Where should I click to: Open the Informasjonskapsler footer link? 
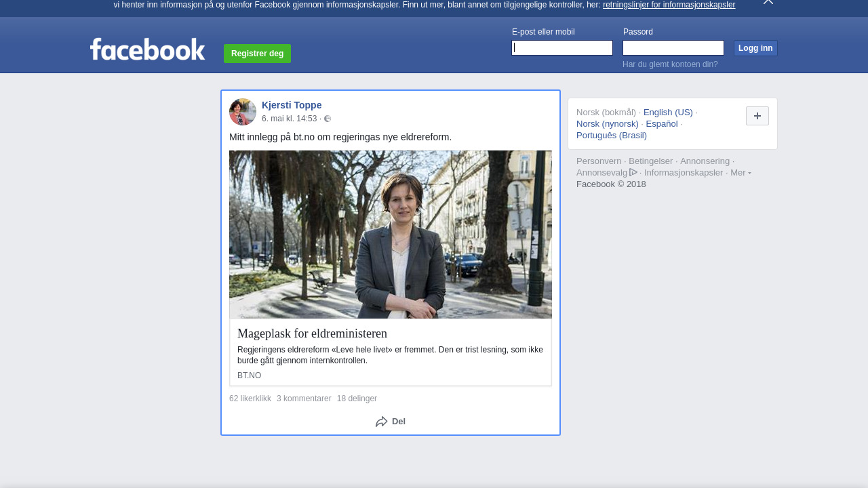click(684, 173)
